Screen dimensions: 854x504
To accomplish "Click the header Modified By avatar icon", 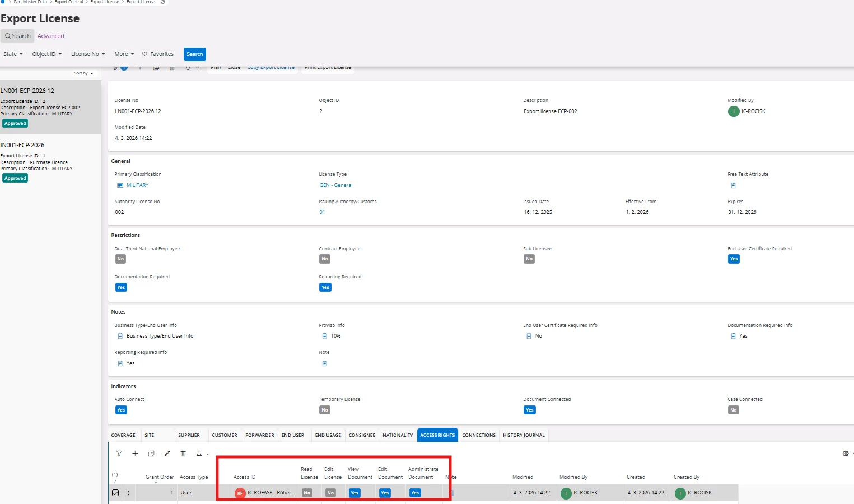I will [734, 111].
